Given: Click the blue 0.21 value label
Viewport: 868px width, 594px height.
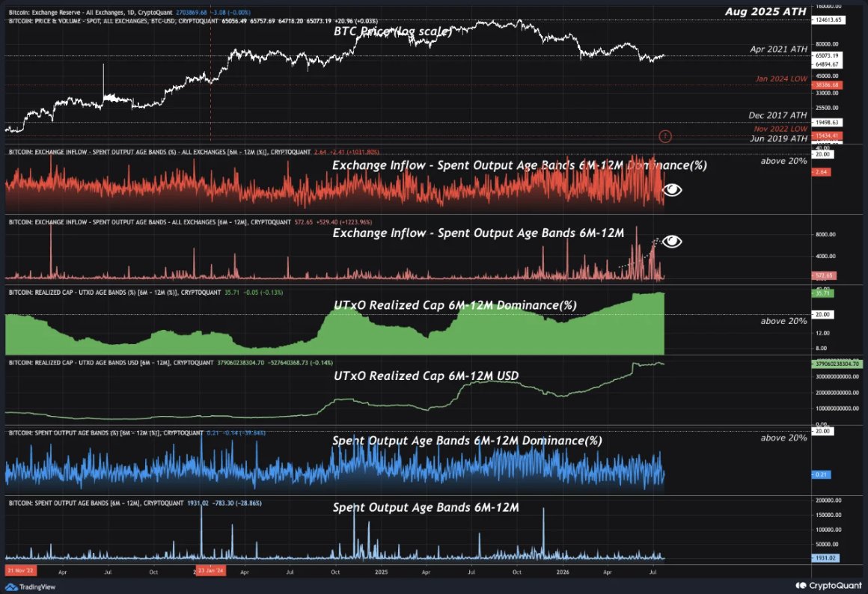Looking at the screenshot, I should [822, 474].
